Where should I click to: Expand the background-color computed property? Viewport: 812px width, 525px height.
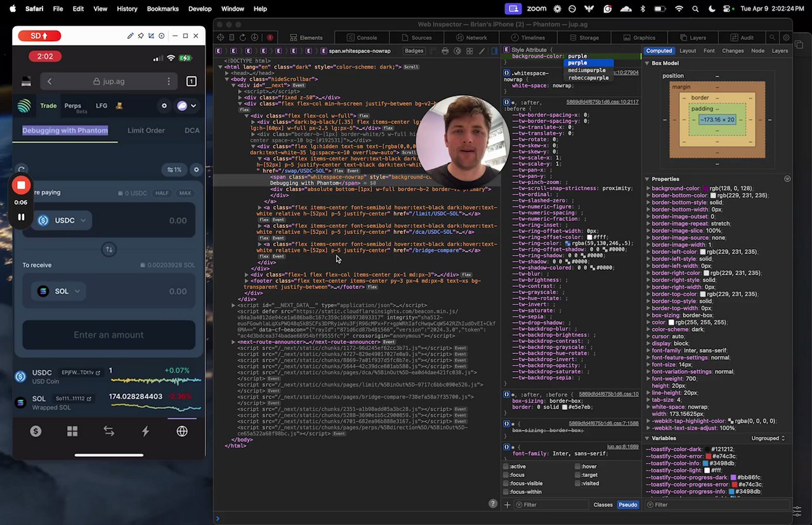[648, 189]
